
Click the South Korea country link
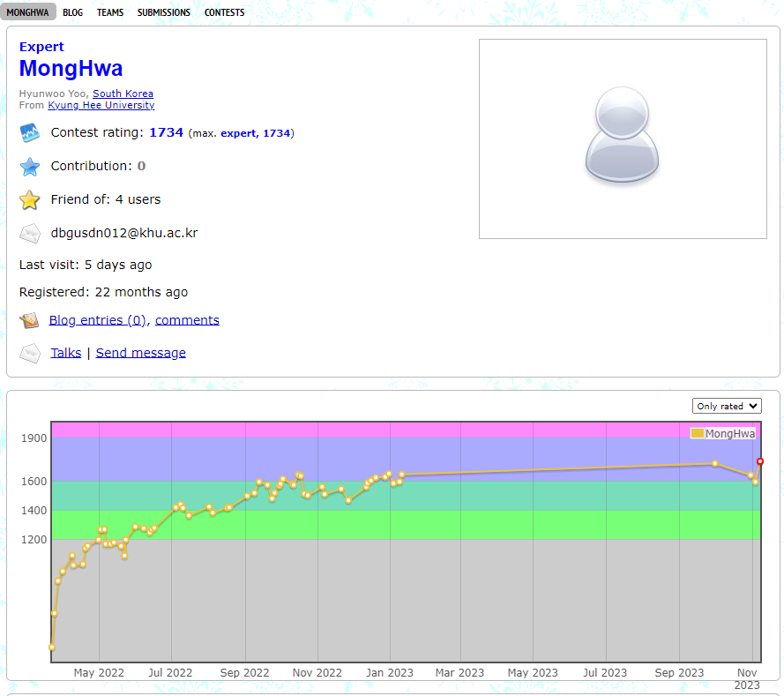coord(123,94)
